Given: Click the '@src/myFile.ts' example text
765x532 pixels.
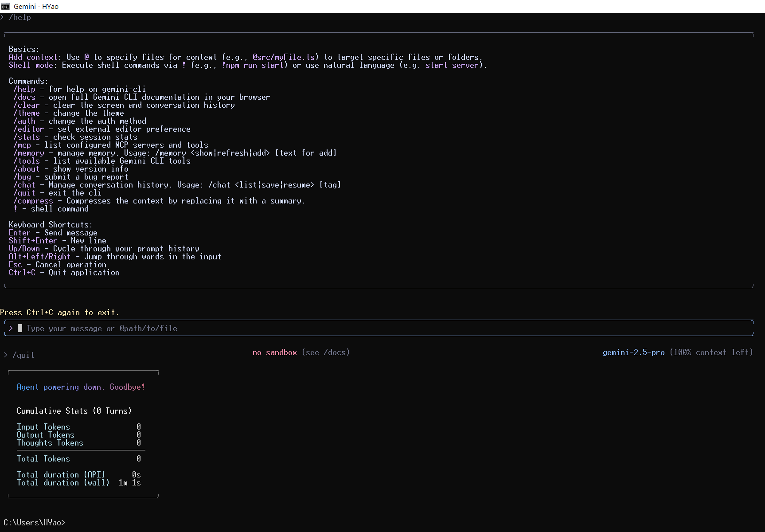Looking at the screenshot, I should [284, 57].
